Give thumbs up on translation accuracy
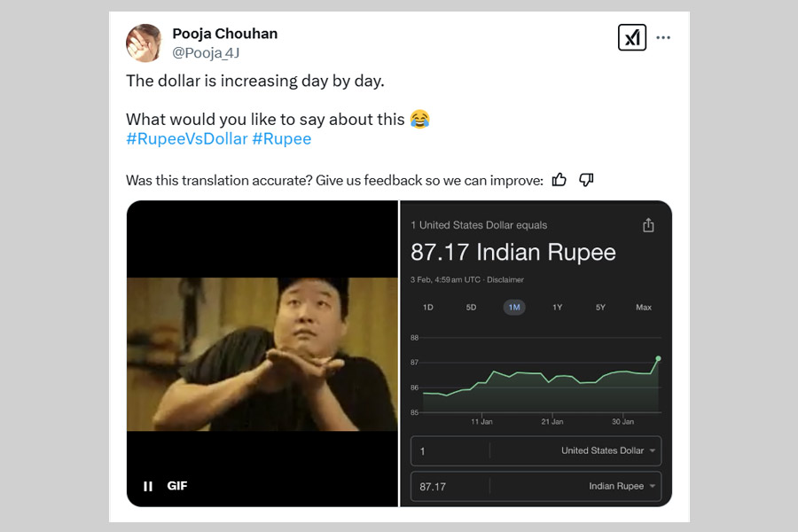Screen dimensions: 798x532 (x=559, y=180)
